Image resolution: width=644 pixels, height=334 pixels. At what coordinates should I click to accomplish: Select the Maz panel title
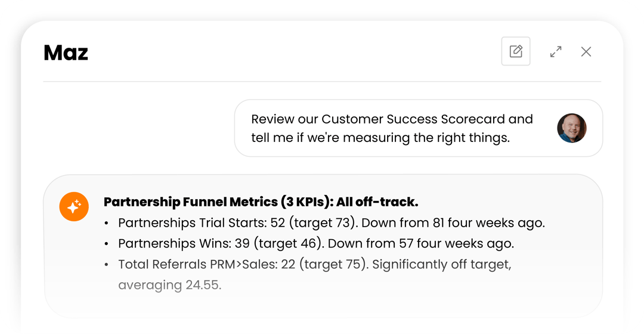click(66, 53)
